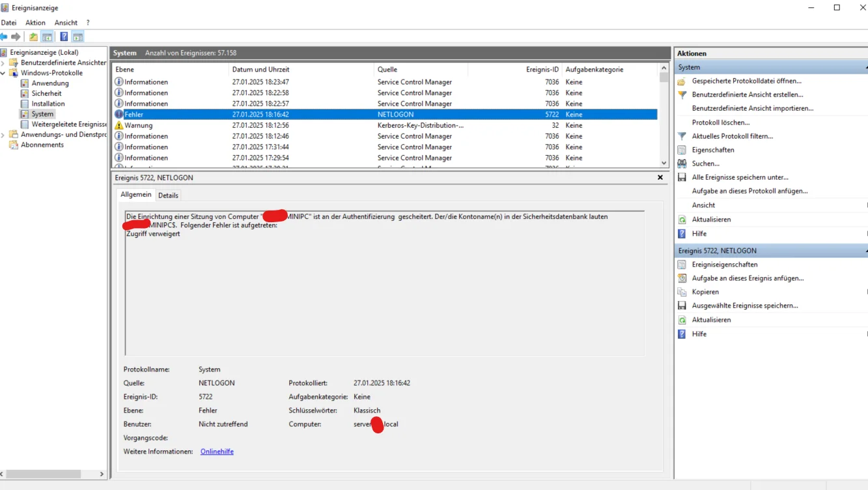Screen dimensions: 868x490
Task: Open the ? help menu
Action: [88, 23]
